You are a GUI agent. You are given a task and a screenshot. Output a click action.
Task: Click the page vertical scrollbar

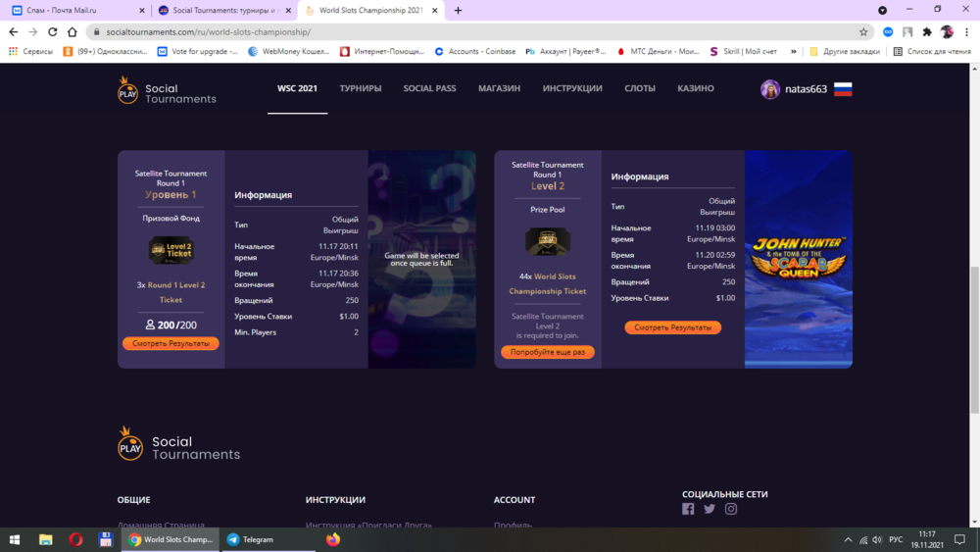pos(974,339)
